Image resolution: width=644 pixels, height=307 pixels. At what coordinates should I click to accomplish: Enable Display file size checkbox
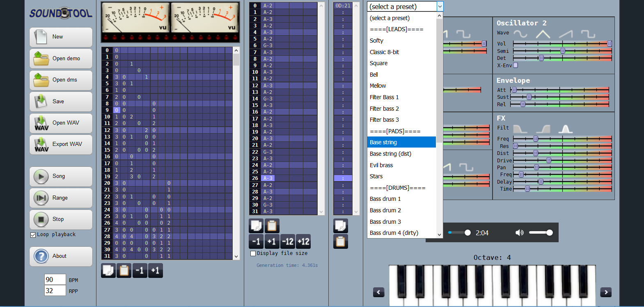253,253
